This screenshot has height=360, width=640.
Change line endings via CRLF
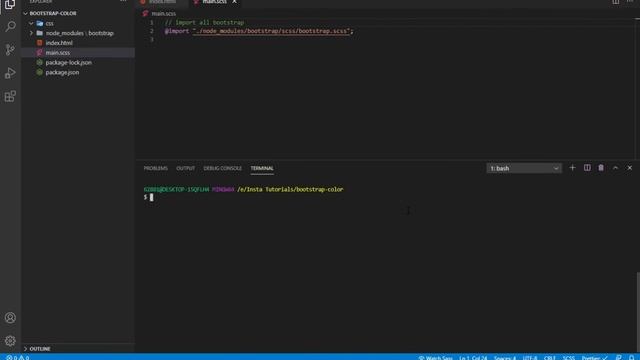(550, 358)
